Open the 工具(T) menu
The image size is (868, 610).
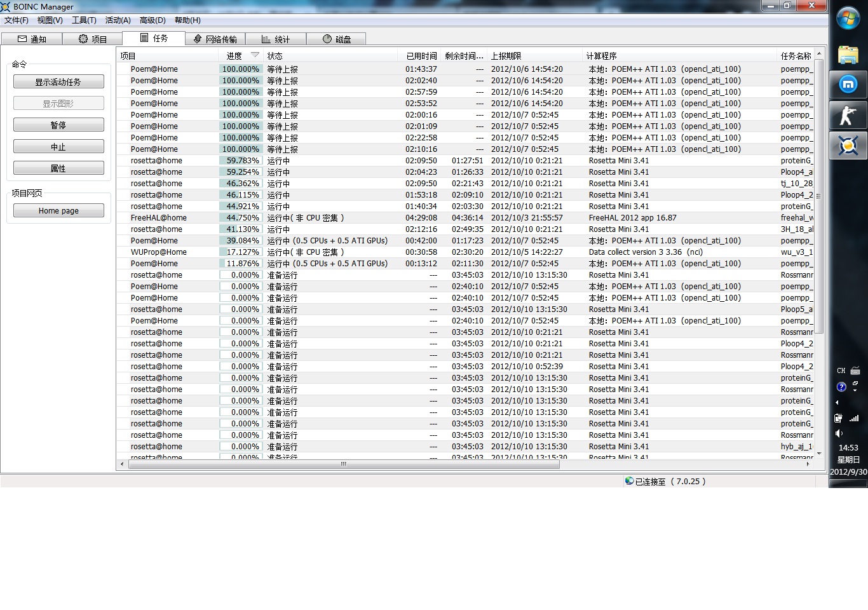[x=84, y=20]
